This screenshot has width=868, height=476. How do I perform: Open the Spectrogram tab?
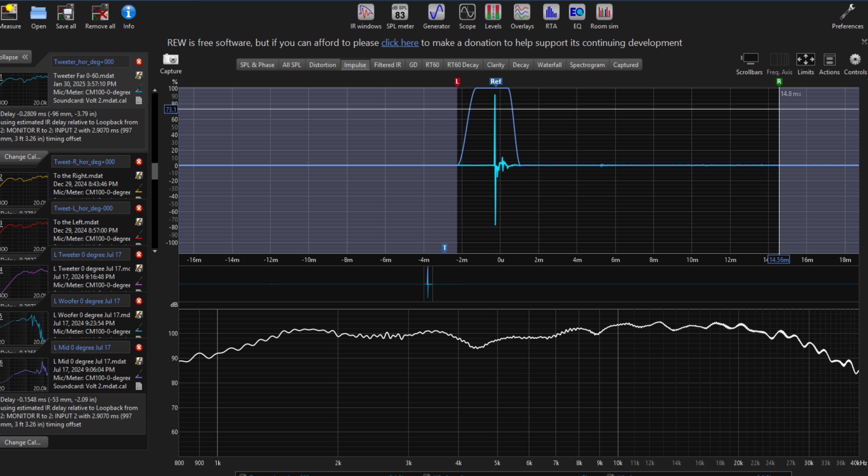[x=587, y=64]
